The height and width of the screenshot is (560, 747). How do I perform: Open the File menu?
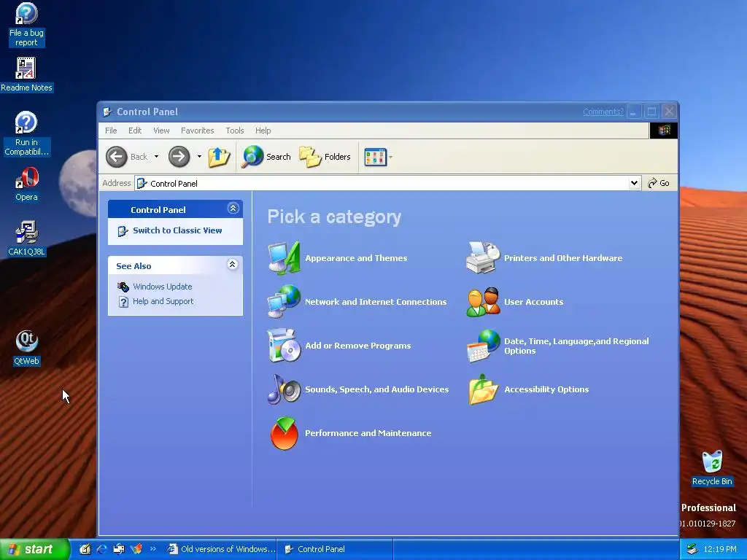click(111, 131)
